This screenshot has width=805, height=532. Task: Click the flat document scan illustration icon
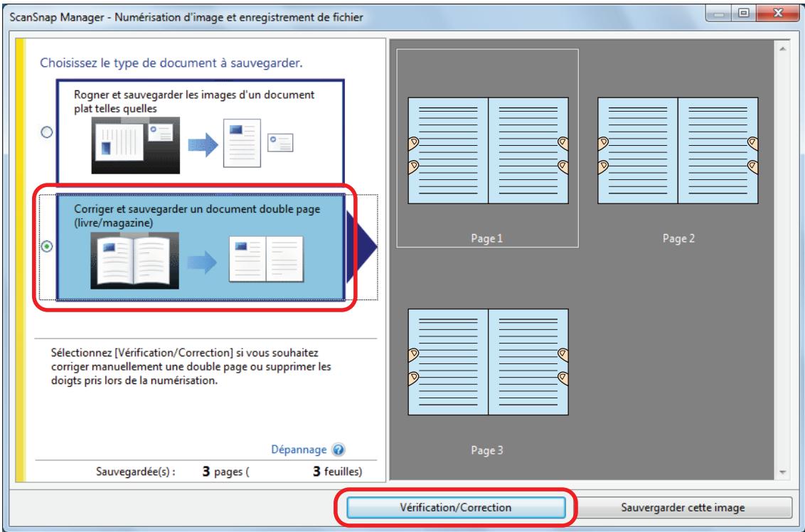point(136,145)
